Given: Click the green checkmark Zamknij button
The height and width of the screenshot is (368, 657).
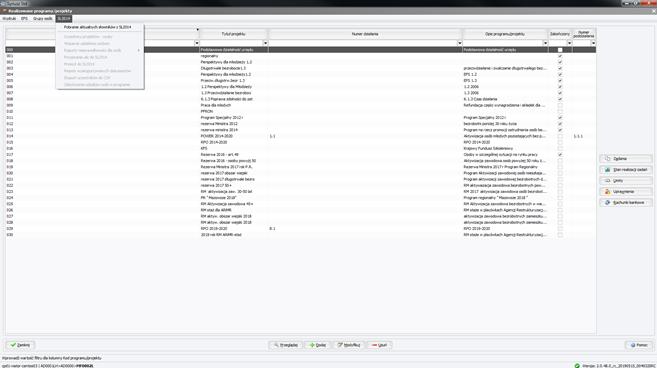Looking at the screenshot, I should click(x=20, y=345).
